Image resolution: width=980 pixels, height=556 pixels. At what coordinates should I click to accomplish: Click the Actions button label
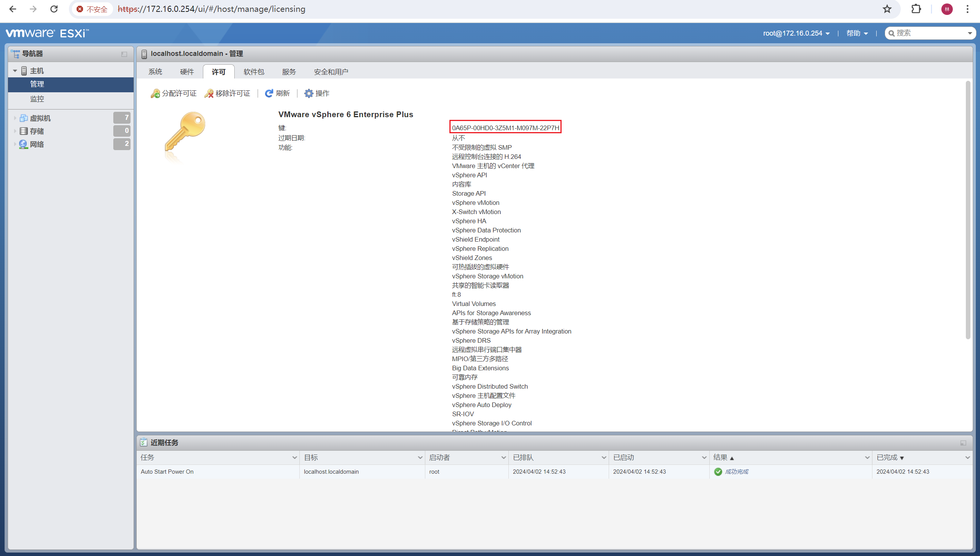[x=322, y=93]
